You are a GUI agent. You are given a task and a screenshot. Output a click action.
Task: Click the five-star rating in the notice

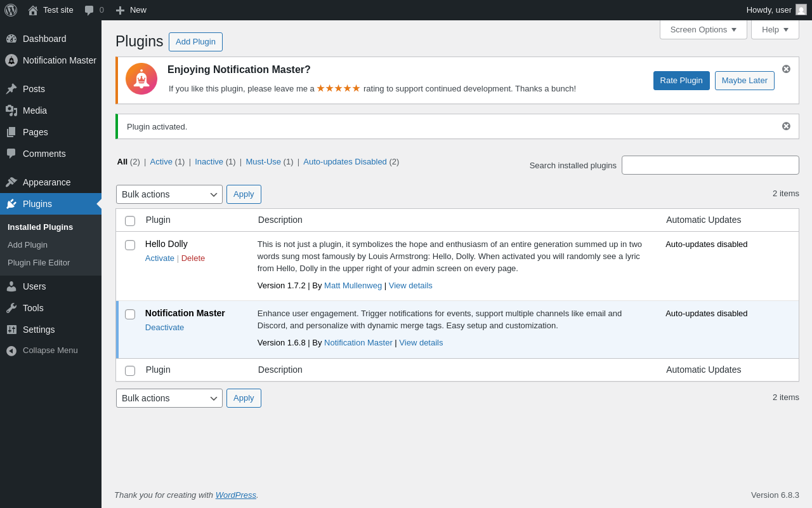338,88
